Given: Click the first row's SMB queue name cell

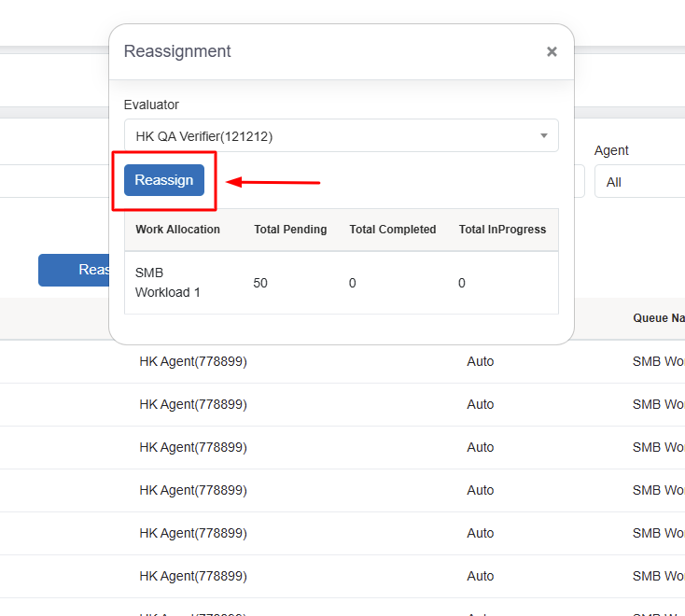Looking at the screenshot, I should [x=658, y=361].
